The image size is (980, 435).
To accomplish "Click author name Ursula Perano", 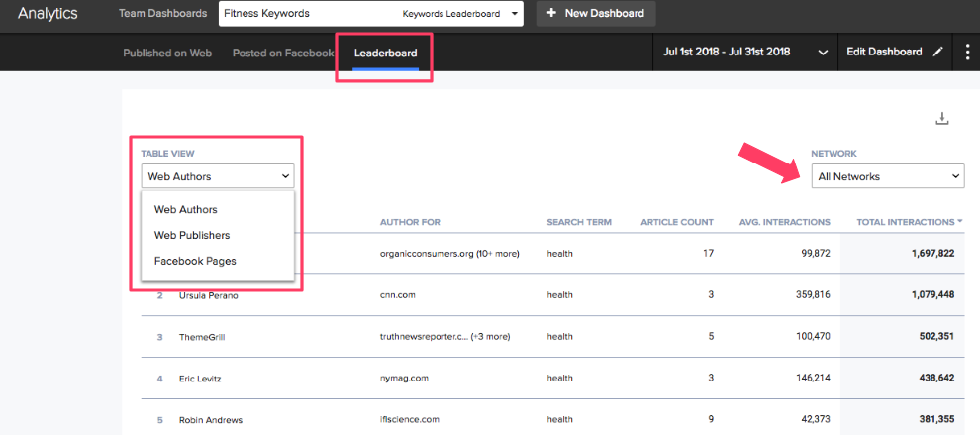I will [208, 295].
